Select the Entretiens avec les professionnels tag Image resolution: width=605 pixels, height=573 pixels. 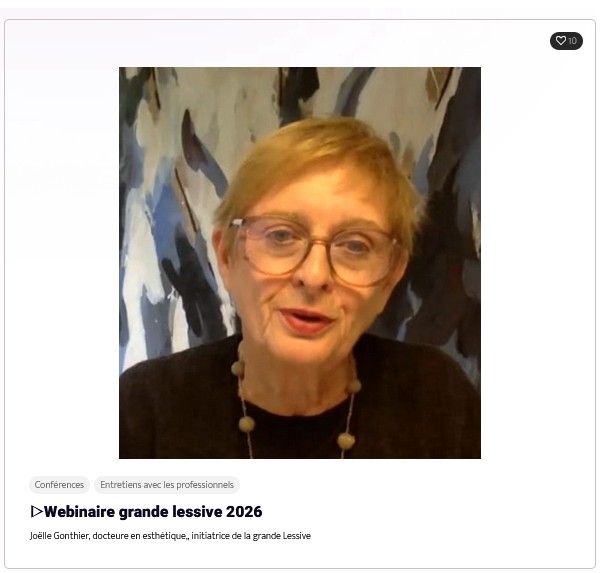click(x=167, y=485)
